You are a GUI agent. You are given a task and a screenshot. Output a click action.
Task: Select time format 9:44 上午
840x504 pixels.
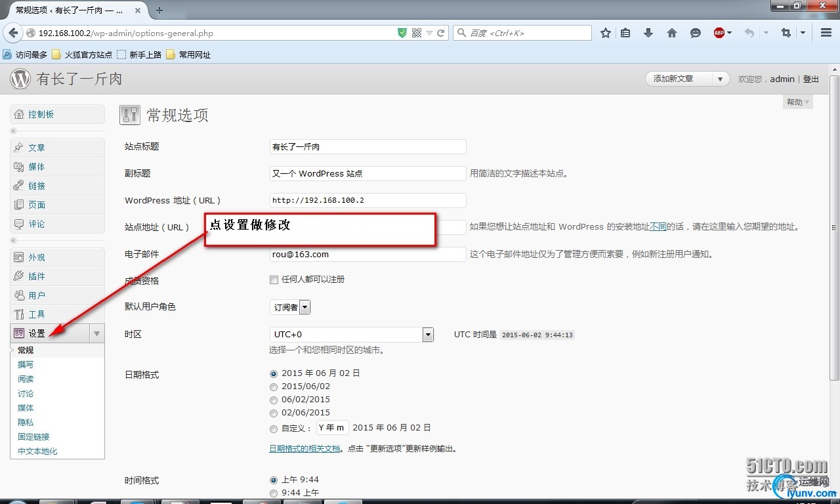coord(274,493)
